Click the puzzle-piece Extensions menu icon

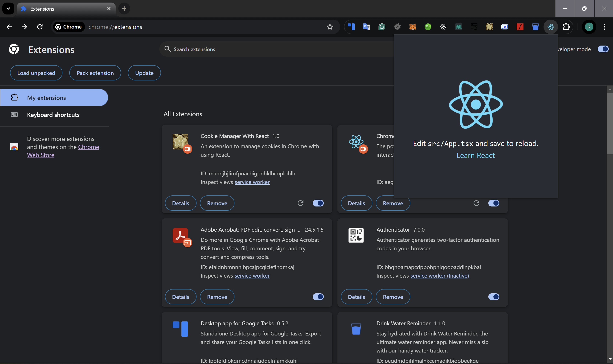[566, 27]
